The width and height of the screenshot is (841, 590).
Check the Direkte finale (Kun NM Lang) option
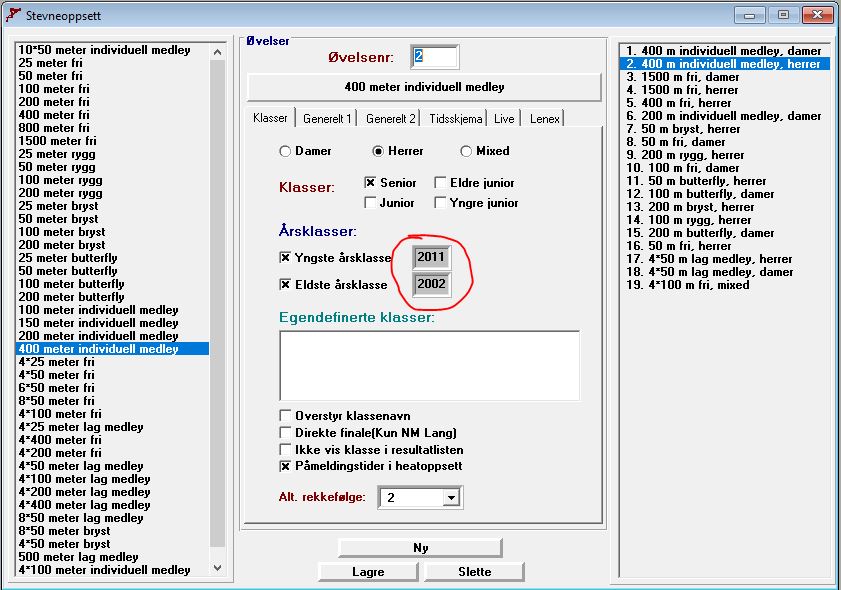[x=286, y=433]
